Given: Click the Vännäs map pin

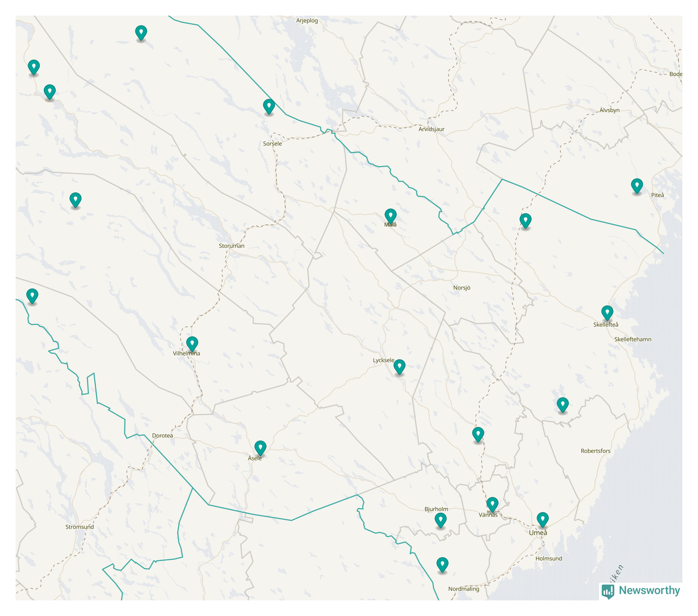Looking at the screenshot, I should point(492,504).
